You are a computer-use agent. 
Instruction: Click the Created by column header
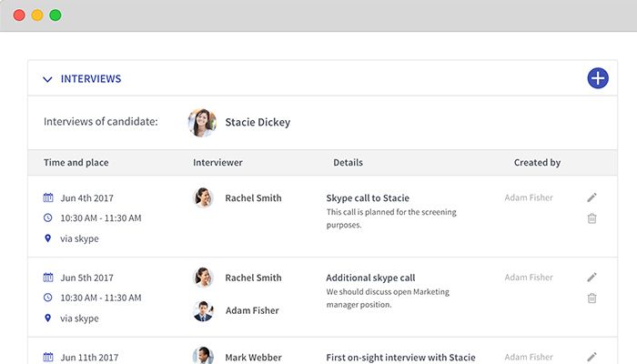click(537, 163)
